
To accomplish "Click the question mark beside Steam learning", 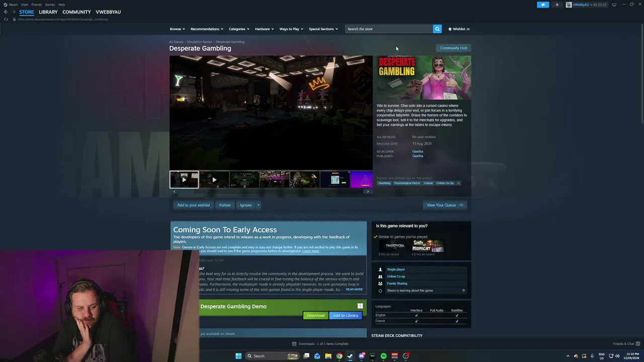I will tap(463, 291).
